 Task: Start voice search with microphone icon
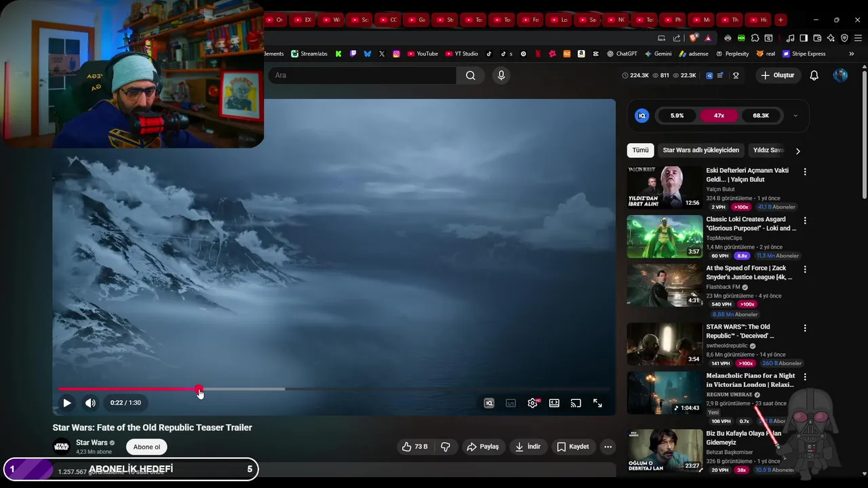[501, 75]
